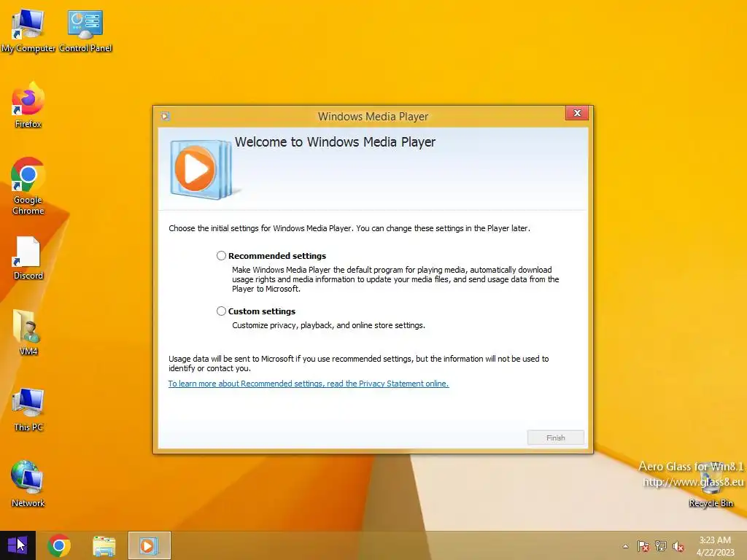747x560 pixels.
Task: Select the Google Chrome desktop shortcut
Action: [x=28, y=186]
